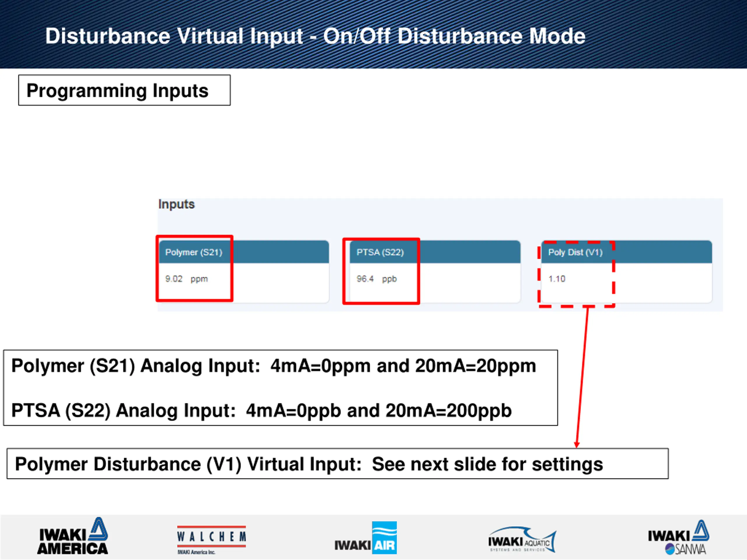Click the 96.4 ppb PTSA reading
The image size is (747, 560).
coord(376,279)
